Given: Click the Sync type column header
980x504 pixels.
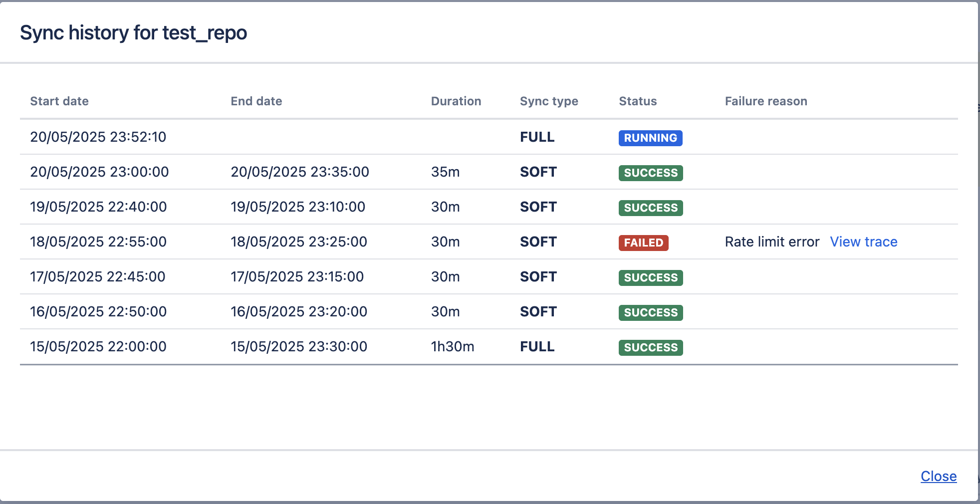Looking at the screenshot, I should (549, 101).
